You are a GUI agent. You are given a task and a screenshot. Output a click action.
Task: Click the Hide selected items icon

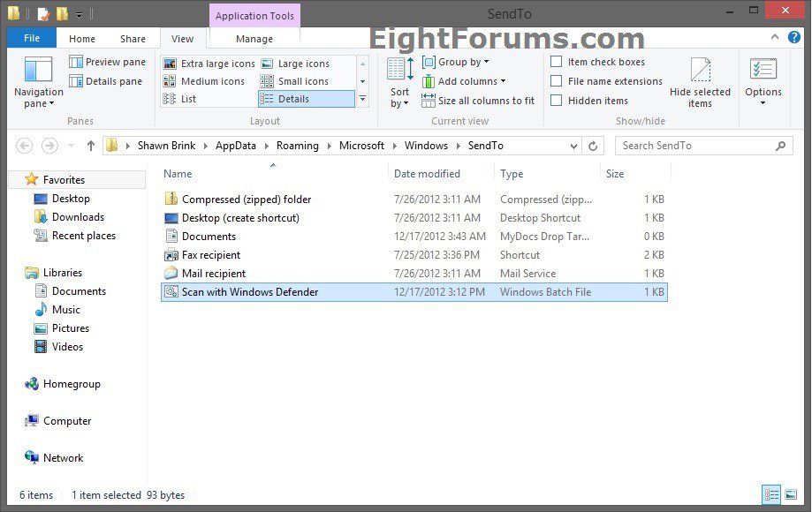click(x=700, y=72)
